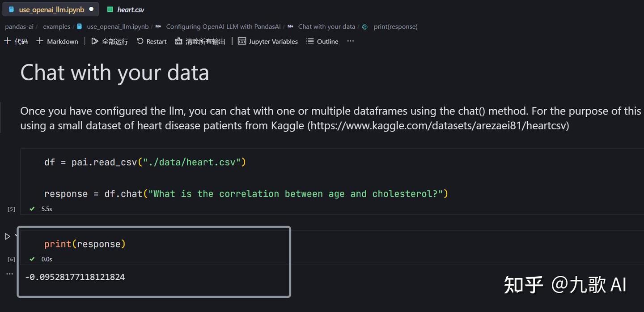The height and width of the screenshot is (312, 644).
Task: Navigate via Chat with your data breadcrumb
Action: [327, 26]
